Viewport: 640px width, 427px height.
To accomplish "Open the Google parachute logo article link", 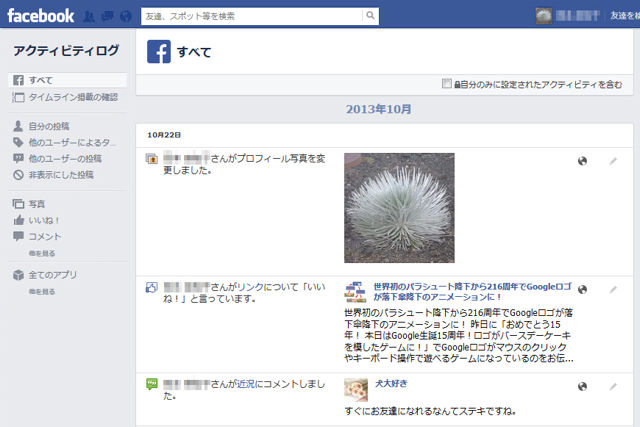I will click(472, 291).
